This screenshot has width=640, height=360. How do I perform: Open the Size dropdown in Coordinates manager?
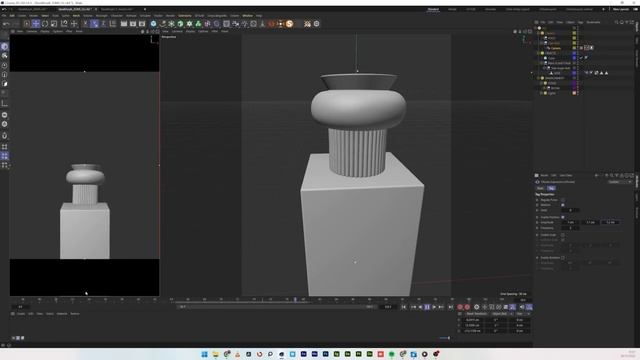(522, 313)
